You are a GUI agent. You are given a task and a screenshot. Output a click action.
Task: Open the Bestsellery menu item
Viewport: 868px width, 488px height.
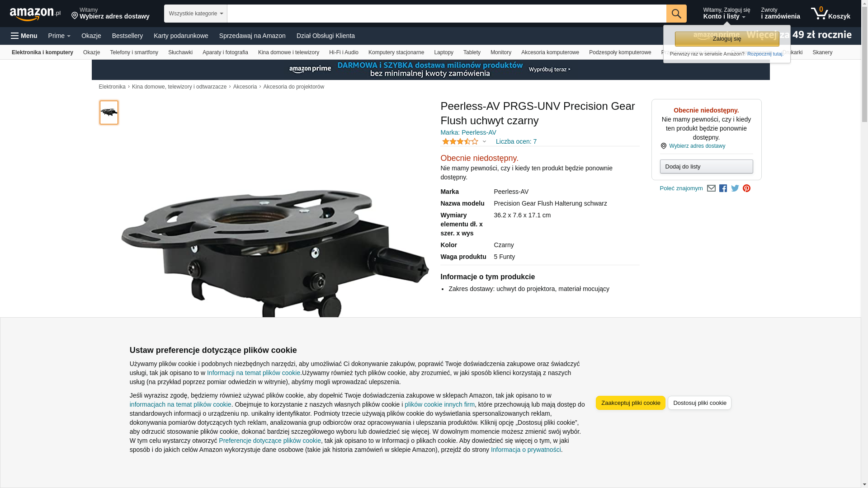(x=127, y=36)
